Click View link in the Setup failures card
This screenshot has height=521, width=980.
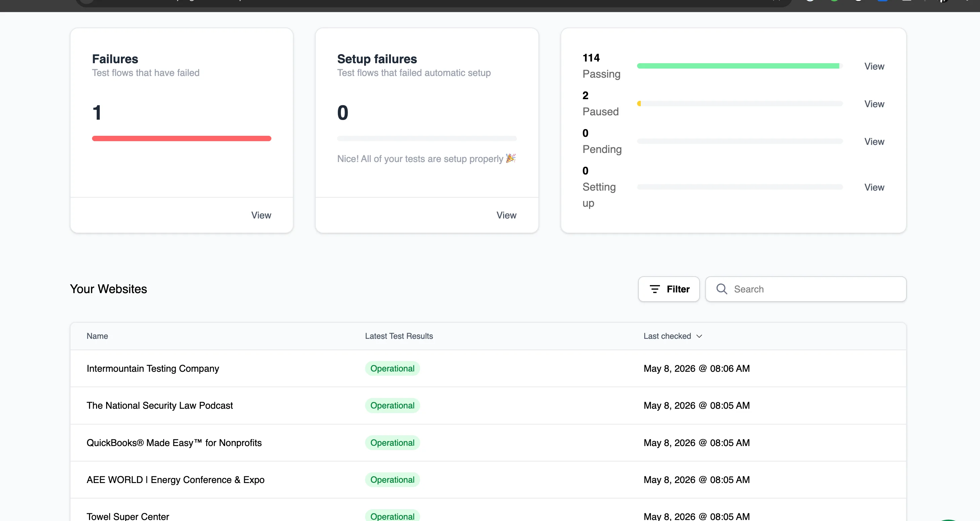coord(506,215)
